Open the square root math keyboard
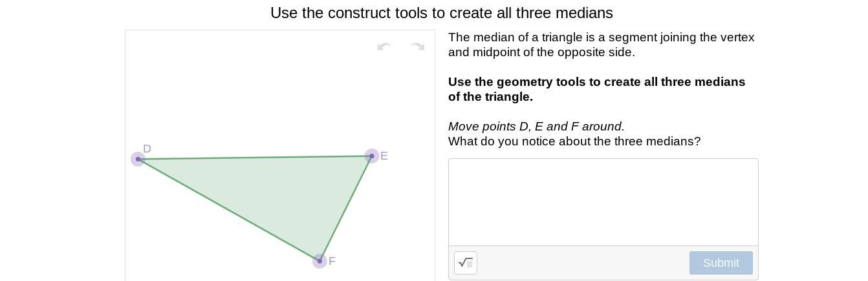 466,263
